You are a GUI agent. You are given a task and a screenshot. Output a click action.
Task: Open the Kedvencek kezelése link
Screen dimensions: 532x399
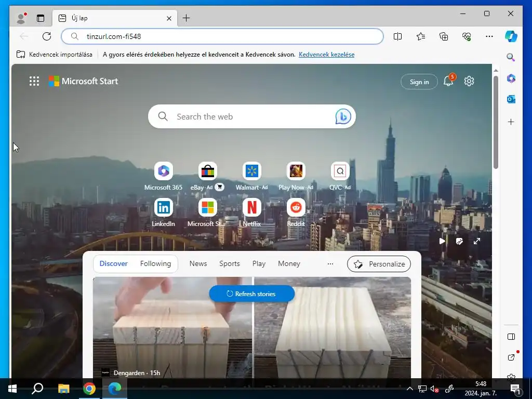[326, 54]
